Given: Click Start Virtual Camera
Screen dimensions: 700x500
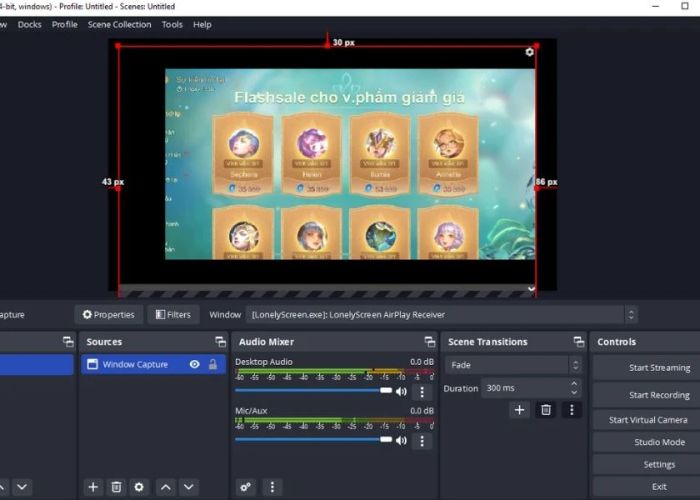Looking at the screenshot, I should point(646,420).
